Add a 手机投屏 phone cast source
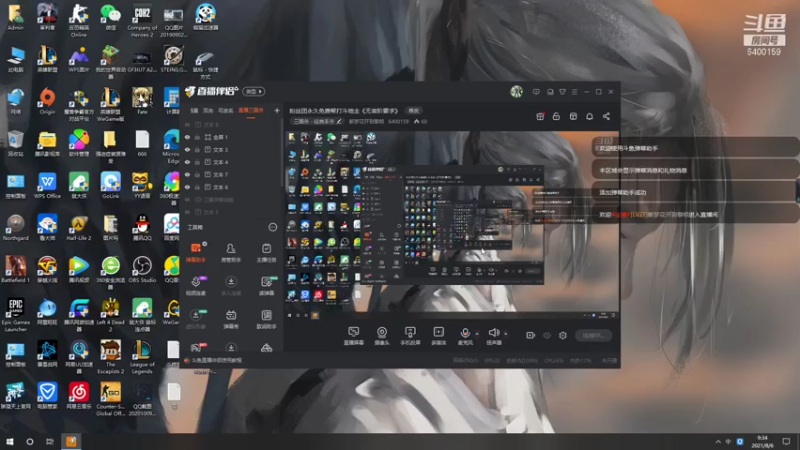 pos(410,336)
